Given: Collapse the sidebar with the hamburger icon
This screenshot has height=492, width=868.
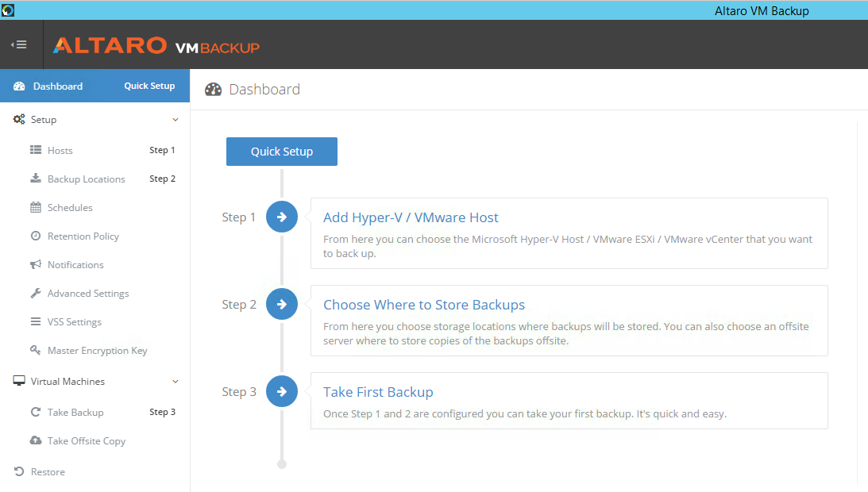Looking at the screenshot, I should point(19,44).
